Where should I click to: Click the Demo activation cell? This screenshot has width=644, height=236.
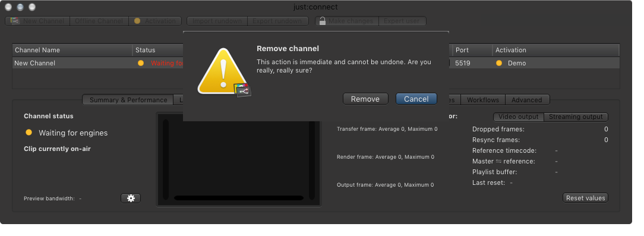517,64
